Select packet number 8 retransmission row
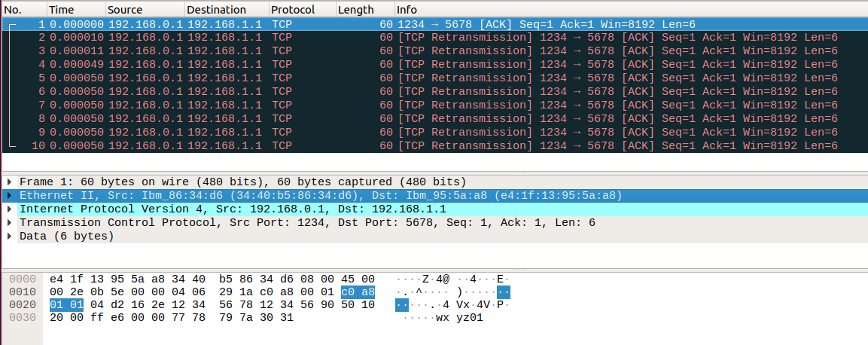The width and height of the screenshot is (868, 345). (434, 118)
